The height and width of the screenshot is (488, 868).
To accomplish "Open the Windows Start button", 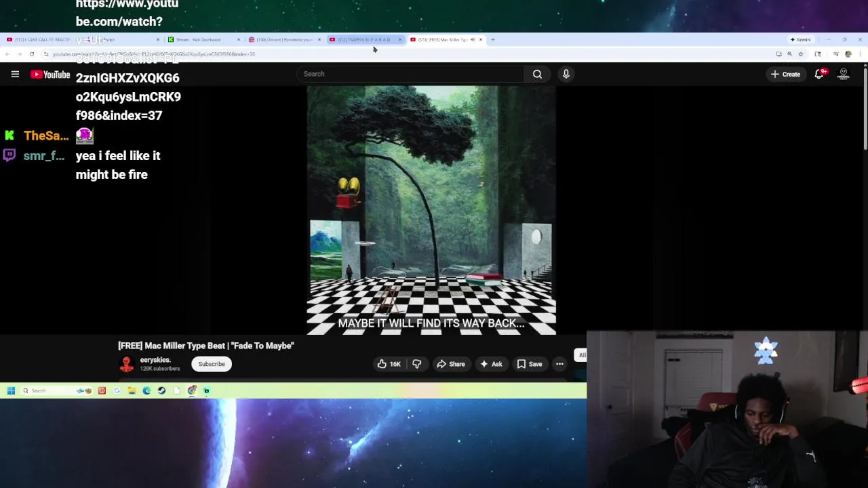I will (x=11, y=390).
